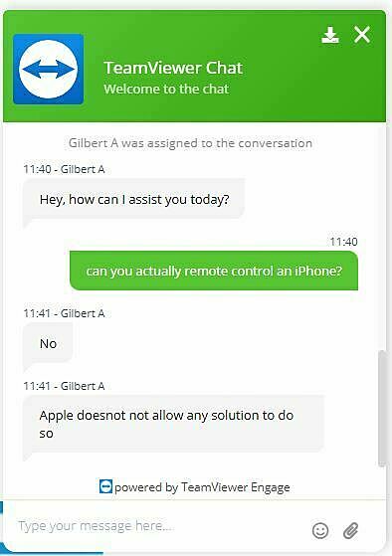
Task: Click the chat scrollbar thumb
Action: coord(382,409)
